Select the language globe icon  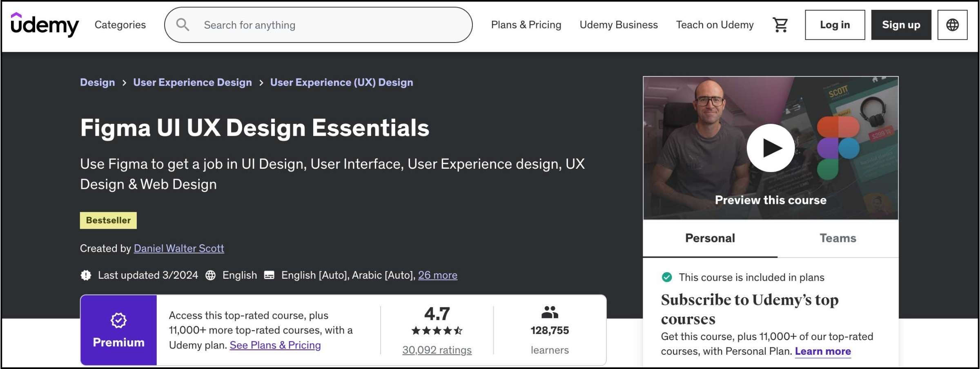952,25
